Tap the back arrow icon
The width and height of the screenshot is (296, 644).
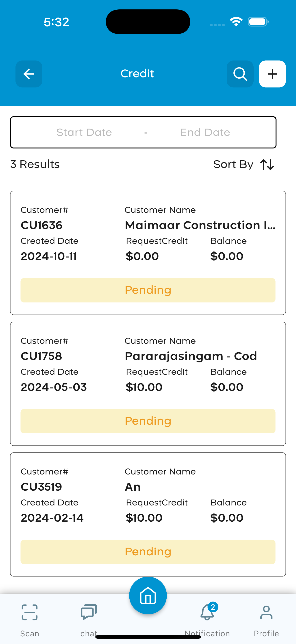(x=29, y=74)
